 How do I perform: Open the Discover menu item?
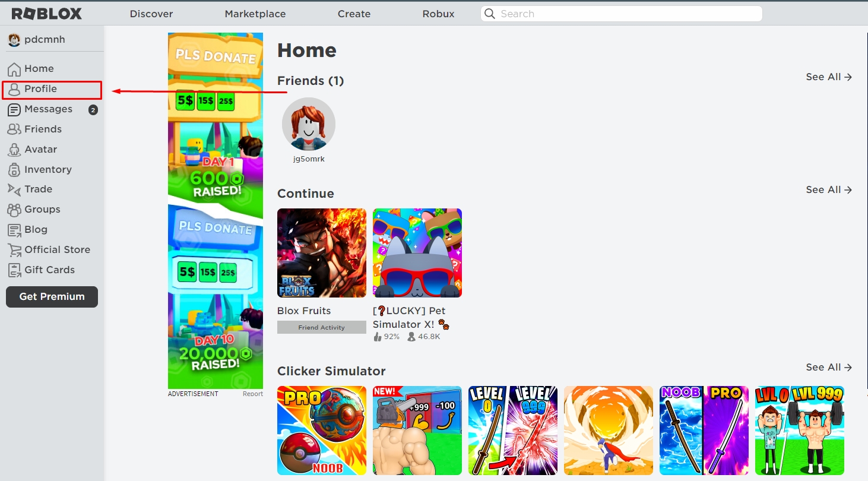[151, 14]
